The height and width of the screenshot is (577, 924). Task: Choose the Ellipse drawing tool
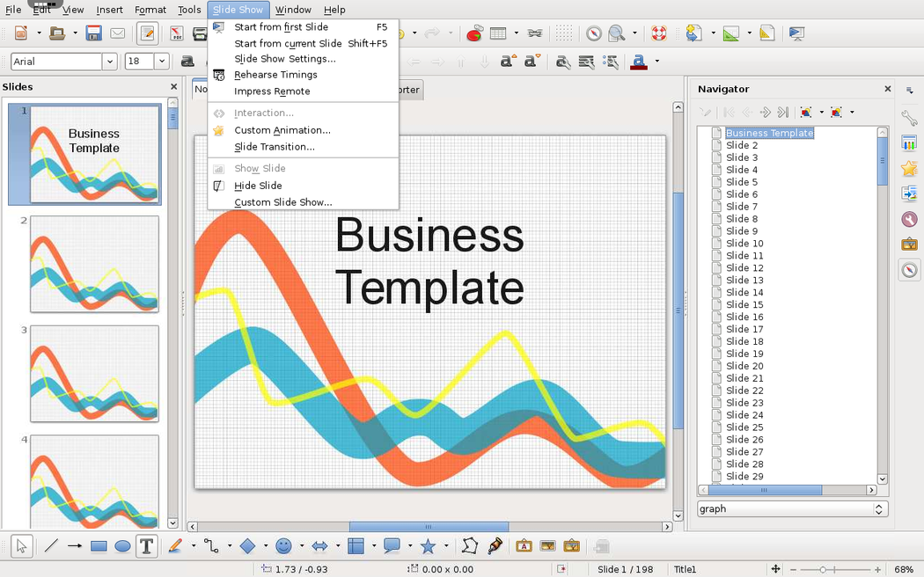(x=122, y=546)
